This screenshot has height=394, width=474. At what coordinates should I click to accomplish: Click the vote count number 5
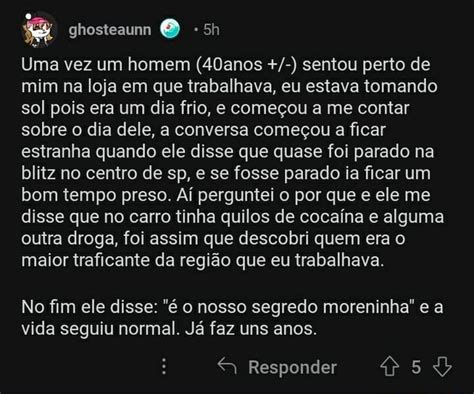pos(416,367)
